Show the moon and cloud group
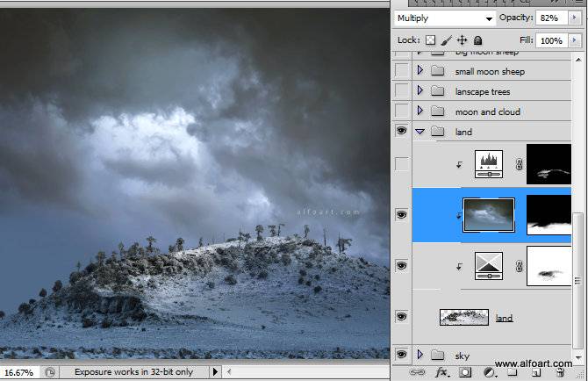 [x=402, y=111]
